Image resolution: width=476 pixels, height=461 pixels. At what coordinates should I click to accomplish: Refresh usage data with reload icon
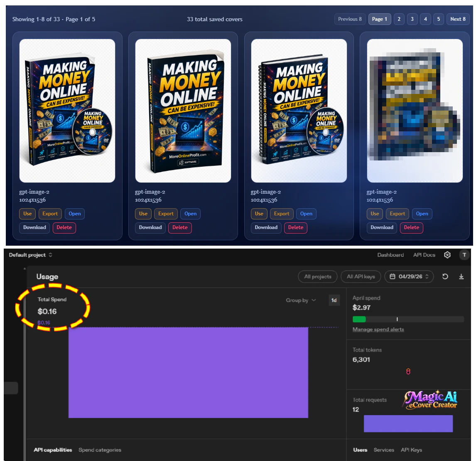445,276
